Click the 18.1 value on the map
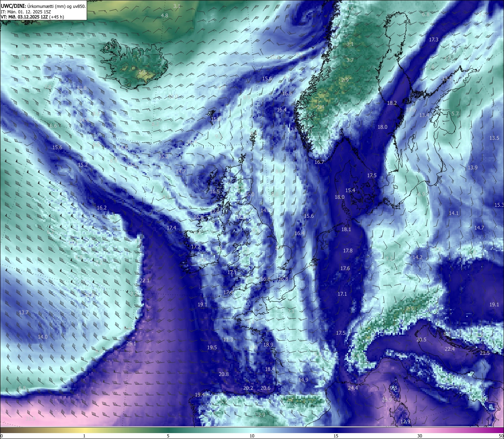Viewport: 504px width, 439px height. (x=346, y=229)
